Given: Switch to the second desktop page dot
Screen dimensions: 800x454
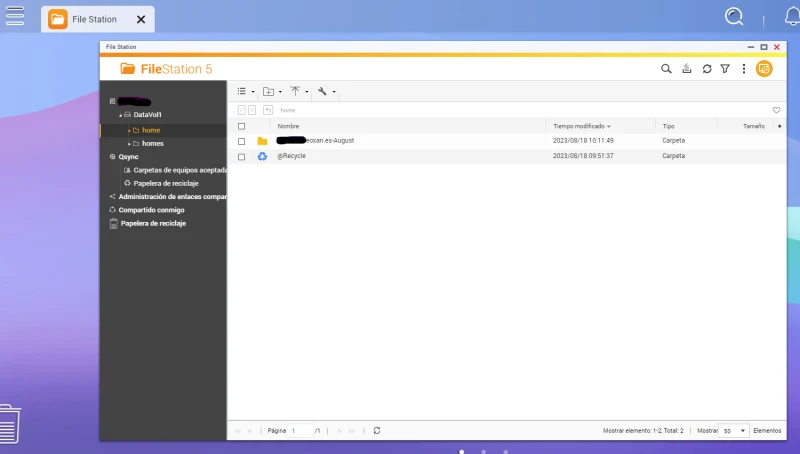Looking at the screenshot, I should pyautogui.click(x=484, y=451).
